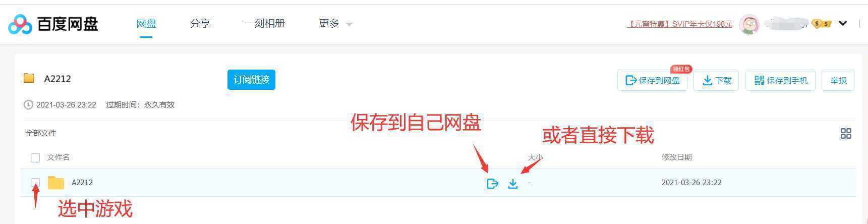Click the row's download icon for A2212
Viewport: 868px width, 224px height.
(513, 184)
